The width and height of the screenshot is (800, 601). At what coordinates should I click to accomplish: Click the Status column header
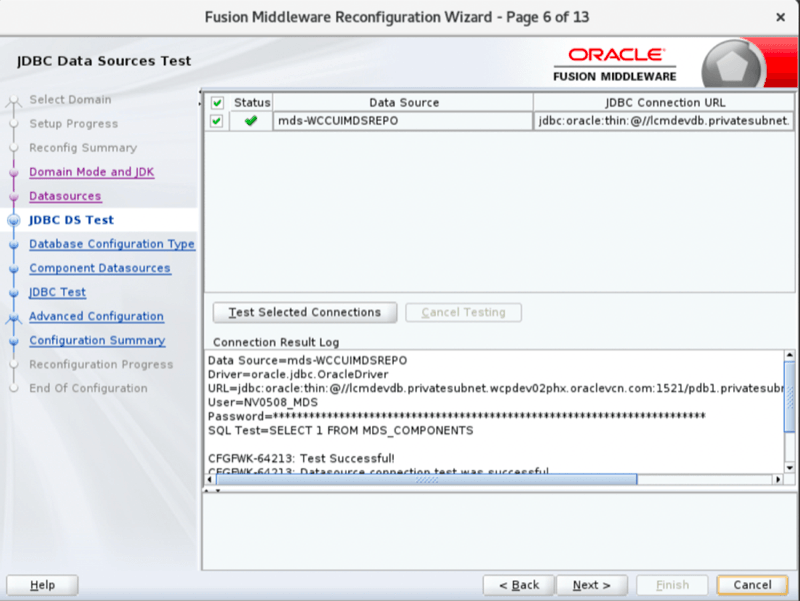pos(252,103)
